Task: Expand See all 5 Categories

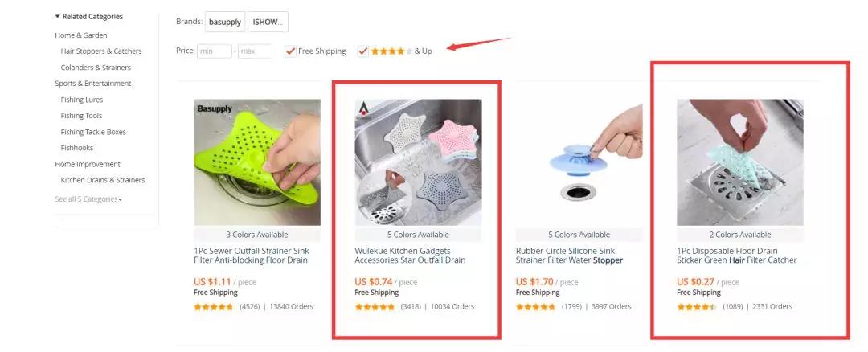Action: [x=88, y=199]
